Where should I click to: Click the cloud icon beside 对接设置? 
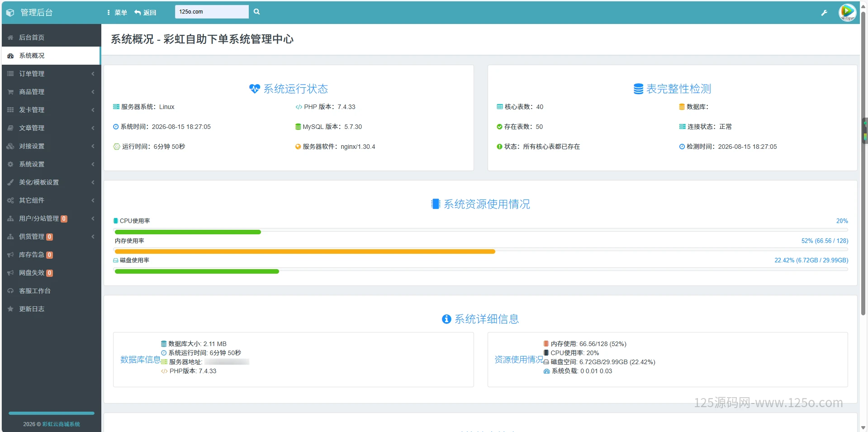point(10,146)
